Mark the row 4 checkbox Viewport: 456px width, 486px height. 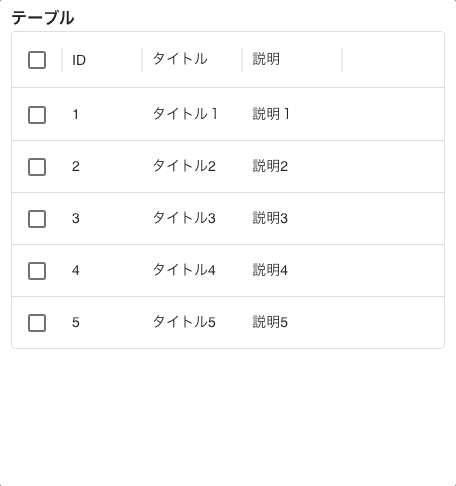pyautogui.click(x=37, y=271)
